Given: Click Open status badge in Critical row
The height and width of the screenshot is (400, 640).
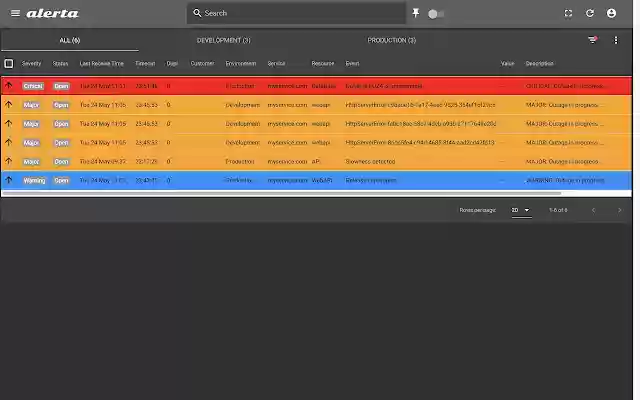Looking at the screenshot, I should click(62, 86).
